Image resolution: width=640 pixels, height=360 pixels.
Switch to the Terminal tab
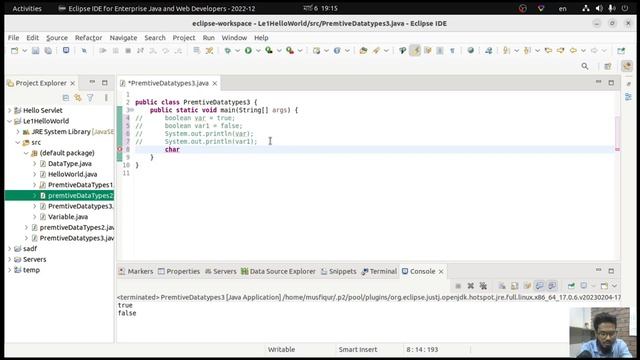[x=379, y=271]
